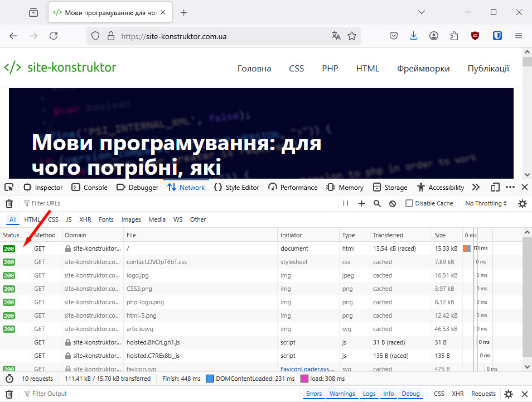Open the uBlock Origin extension
This screenshot has height=402, width=532.
475,35
